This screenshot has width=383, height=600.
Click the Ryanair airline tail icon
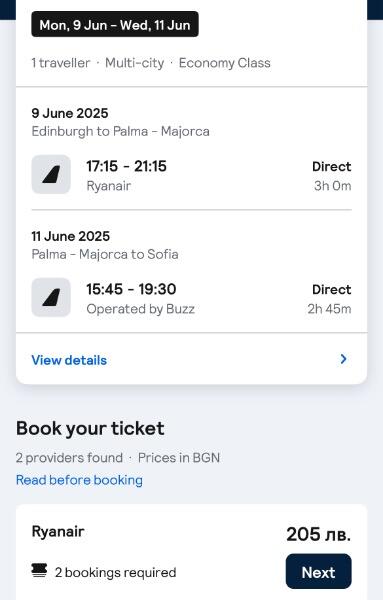tap(51, 174)
